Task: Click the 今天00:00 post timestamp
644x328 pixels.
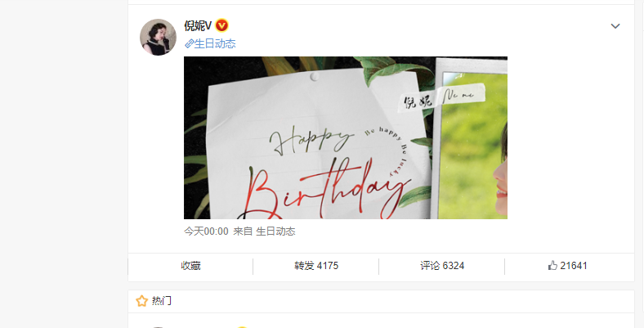Action: 206,231
